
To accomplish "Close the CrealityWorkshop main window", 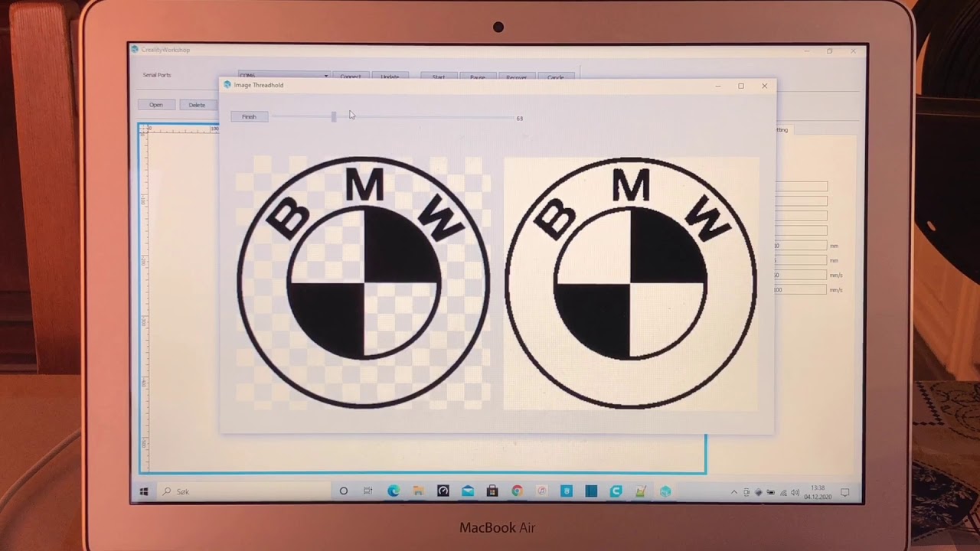I will coord(853,51).
